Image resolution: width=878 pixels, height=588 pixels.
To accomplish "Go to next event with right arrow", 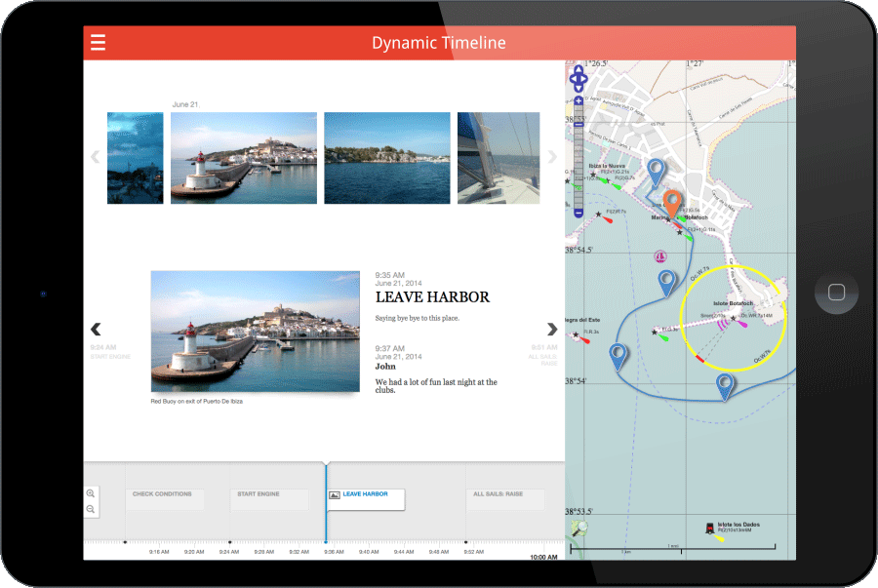I will click(552, 329).
